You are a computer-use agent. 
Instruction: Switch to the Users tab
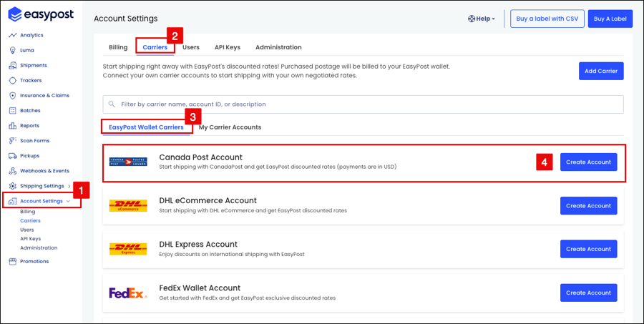click(x=191, y=47)
